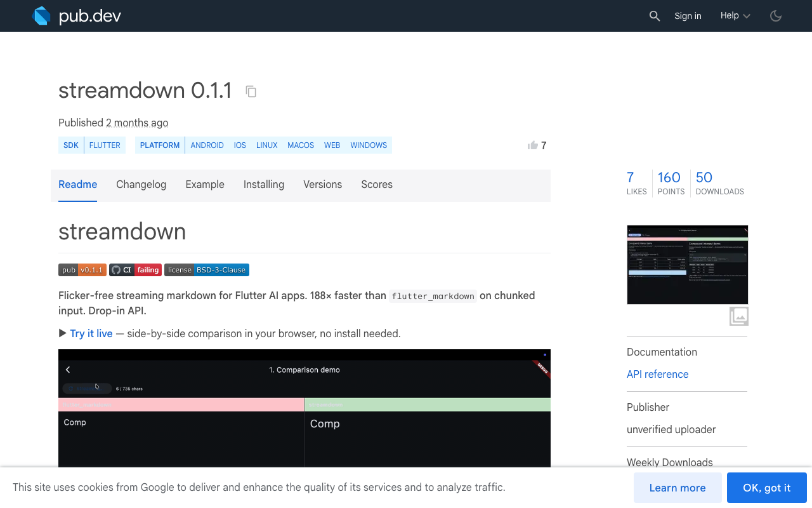
Task: Open the screenshot gallery image icon
Action: [738, 316]
